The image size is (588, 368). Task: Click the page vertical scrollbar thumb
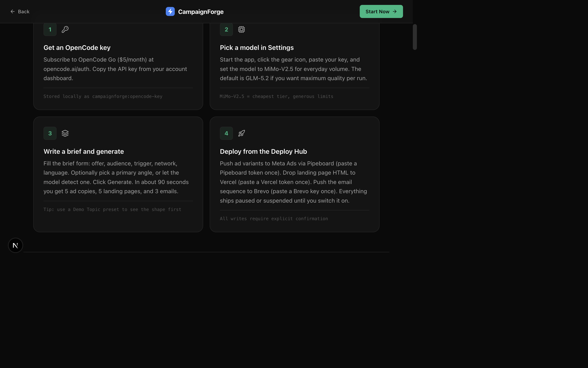click(x=415, y=37)
